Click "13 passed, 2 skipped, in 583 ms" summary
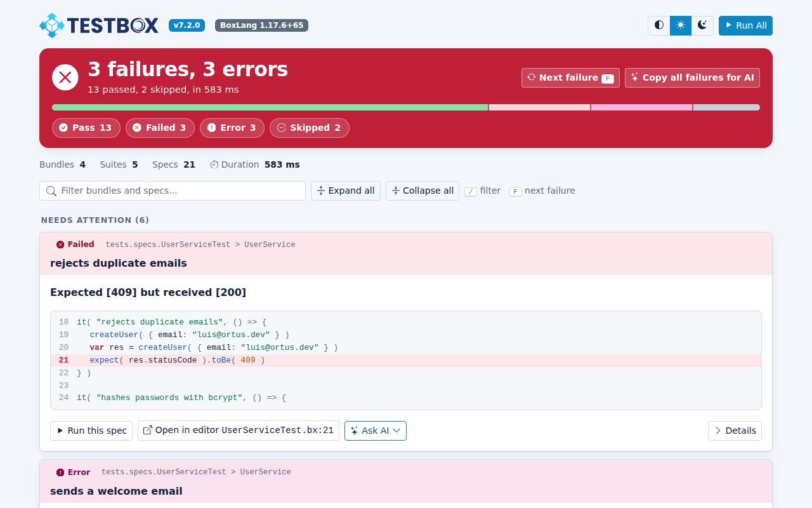The width and height of the screenshot is (812, 508). coord(163,90)
